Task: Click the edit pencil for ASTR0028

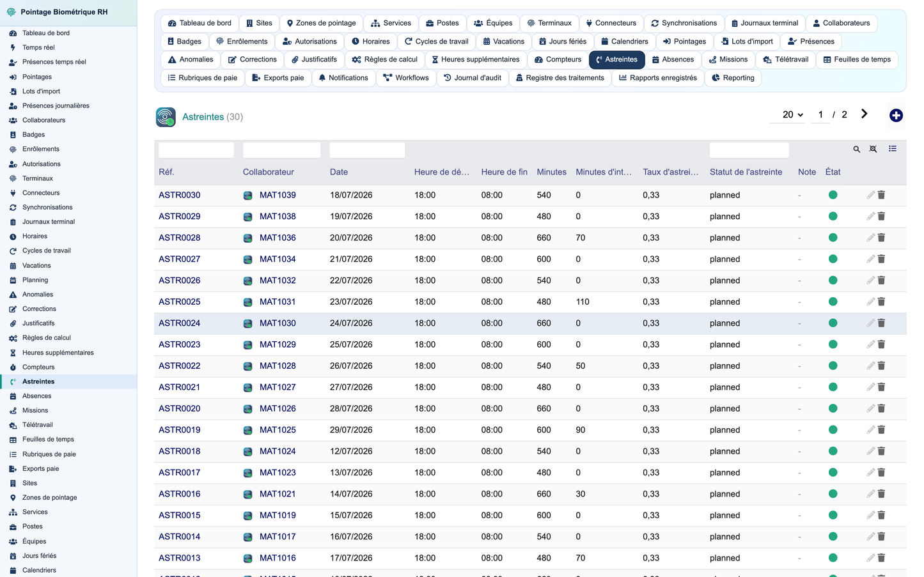Action: click(870, 238)
